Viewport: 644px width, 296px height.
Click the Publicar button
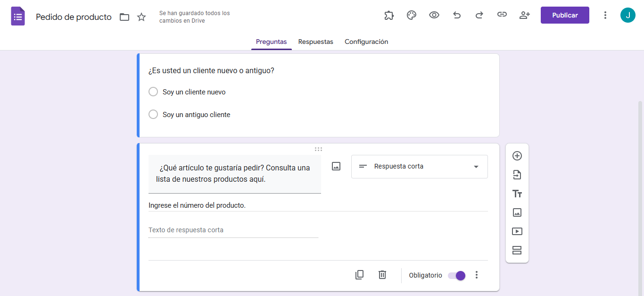click(565, 15)
